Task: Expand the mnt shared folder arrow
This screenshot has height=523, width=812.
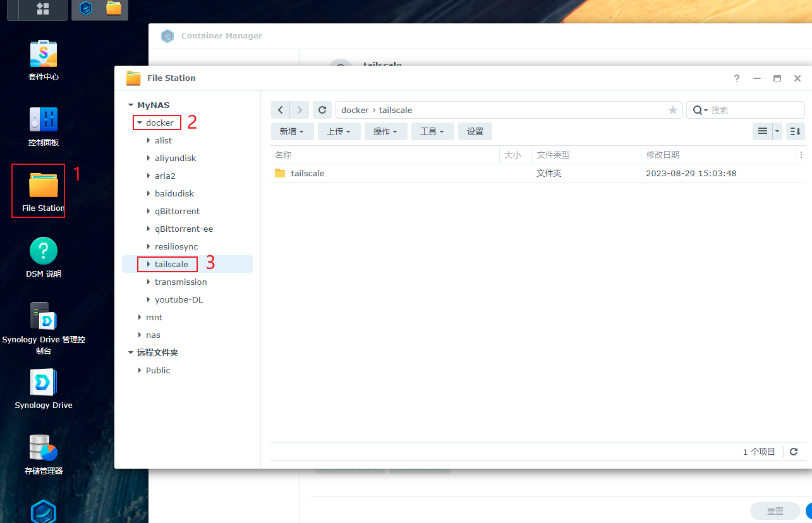Action: pyautogui.click(x=140, y=318)
